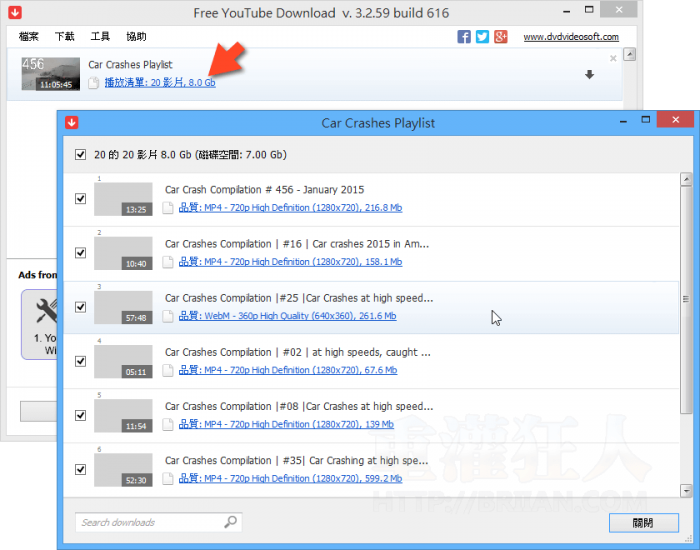The height and width of the screenshot is (550, 700).
Task: Uncheck Compilation #08 video checkbox
Action: (x=80, y=415)
